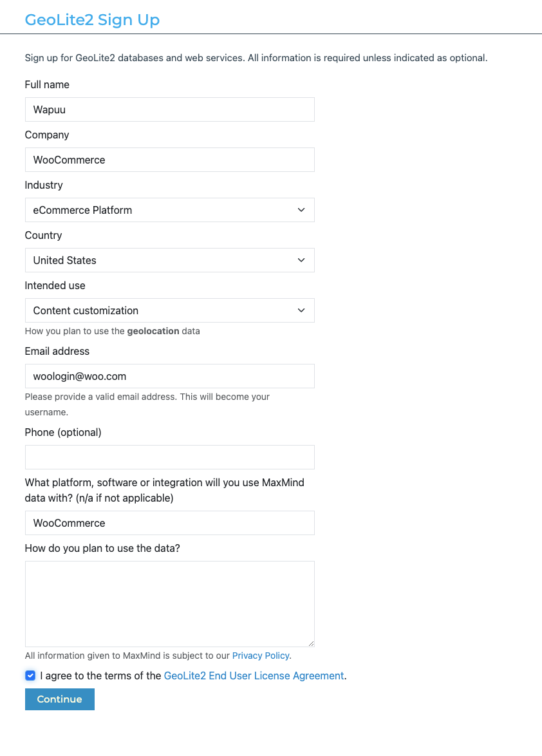Image resolution: width=542 pixels, height=756 pixels.
Task: Select the Full name field showing Wapuu
Action: point(169,109)
